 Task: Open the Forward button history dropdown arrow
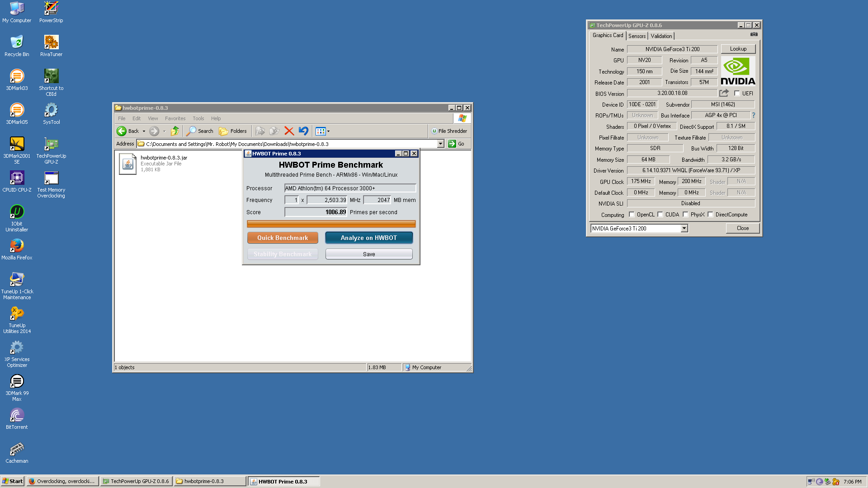point(165,131)
